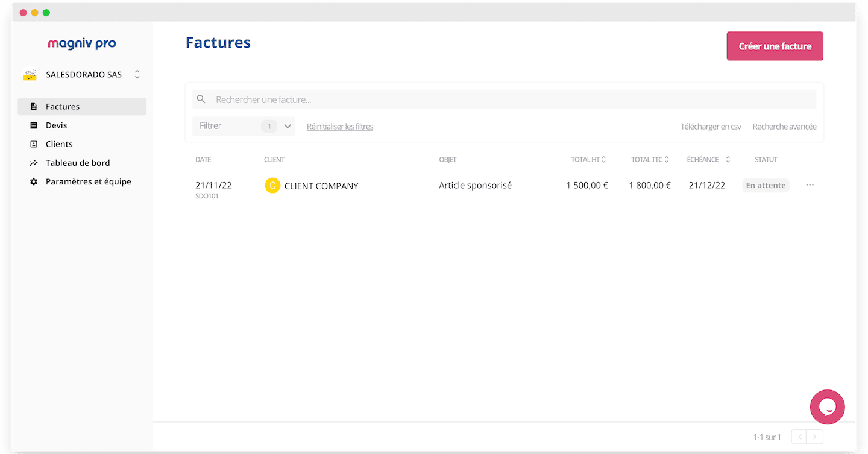The height and width of the screenshot is (454, 868).
Task: Click the Tableau de bord chart icon
Action: (34, 163)
